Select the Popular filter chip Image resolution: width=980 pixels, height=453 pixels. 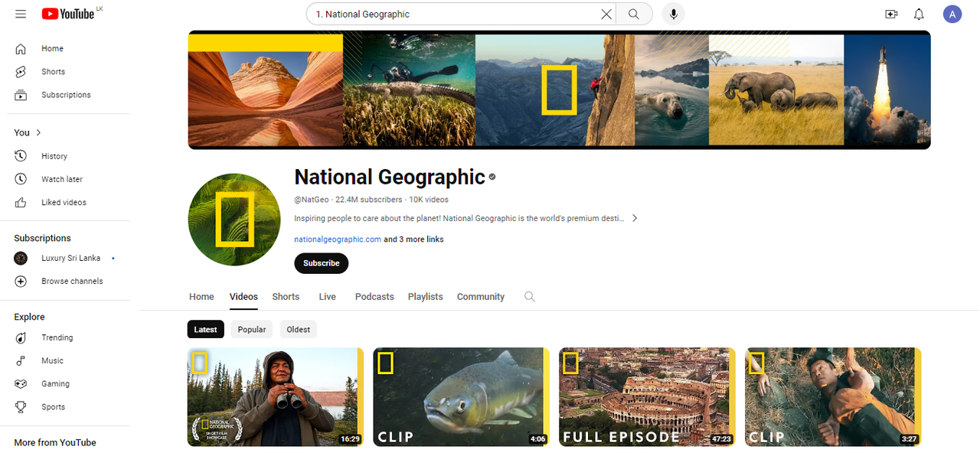(x=252, y=330)
